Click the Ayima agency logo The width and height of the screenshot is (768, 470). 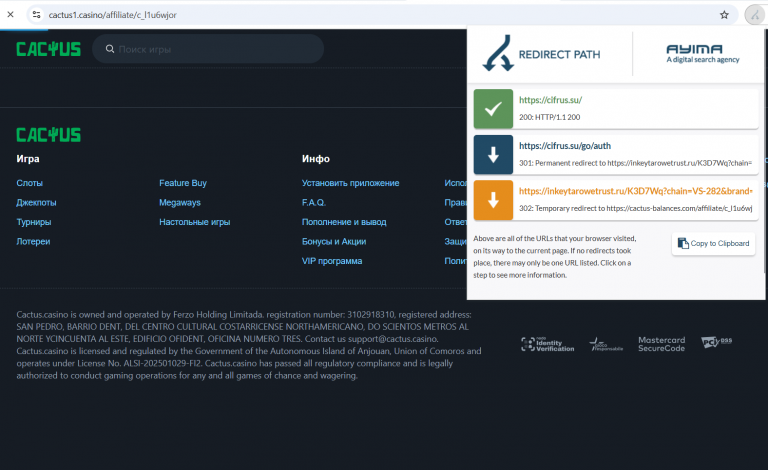[702, 53]
